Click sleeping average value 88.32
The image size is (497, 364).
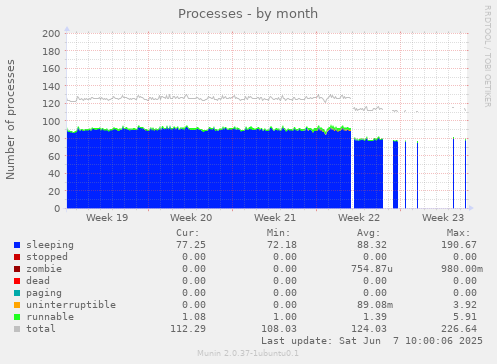(372, 245)
